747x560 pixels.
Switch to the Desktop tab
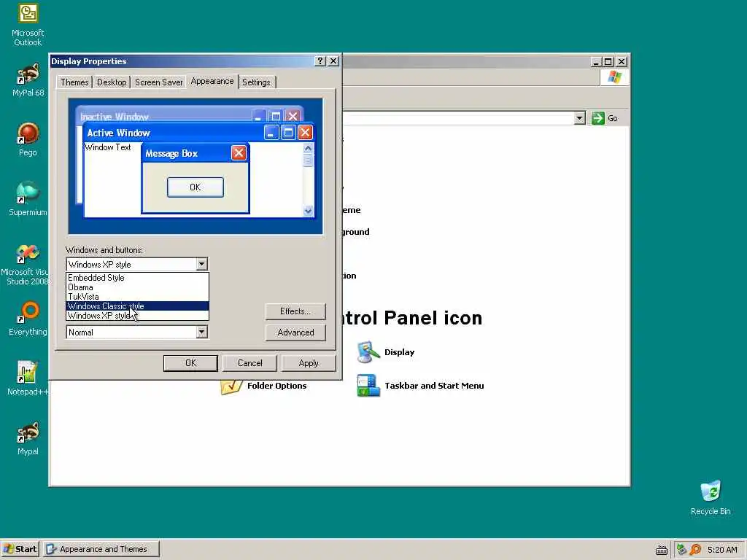[x=112, y=82]
